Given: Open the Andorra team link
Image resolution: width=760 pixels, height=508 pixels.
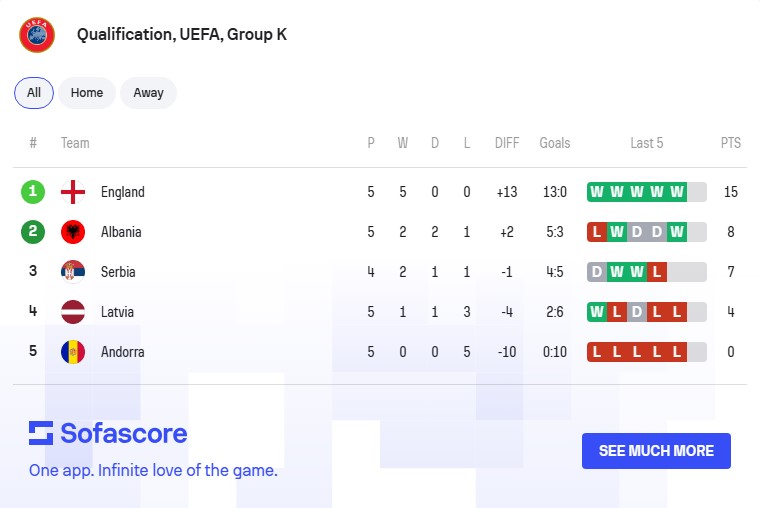Looking at the screenshot, I should (123, 352).
